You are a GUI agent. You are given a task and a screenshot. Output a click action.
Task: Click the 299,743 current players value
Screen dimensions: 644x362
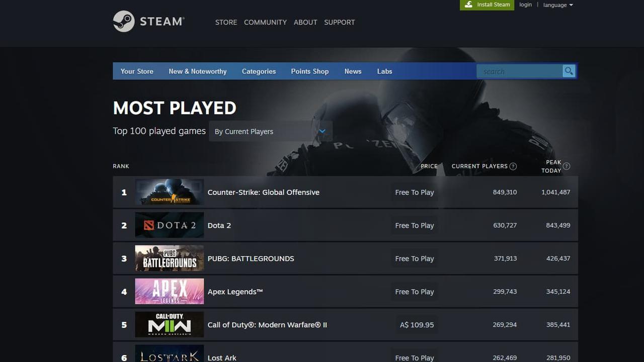(x=505, y=292)
